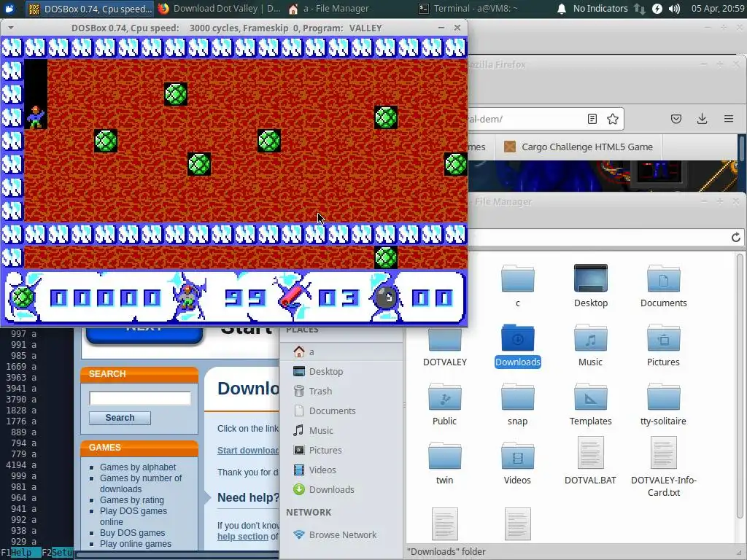Open Firefox downloads arrow icon
747x560 pixels.
point(703,119)
